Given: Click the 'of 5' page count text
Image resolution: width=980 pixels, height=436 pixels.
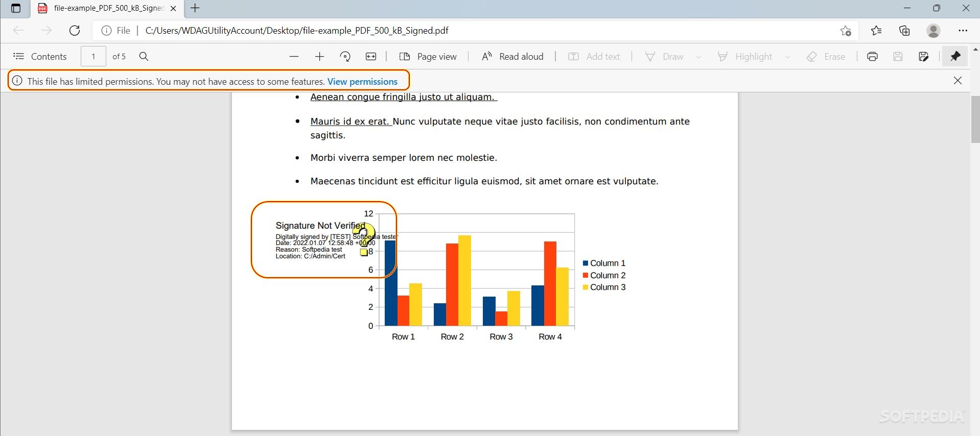Looking at the screenshot, I should click(119, 57).
